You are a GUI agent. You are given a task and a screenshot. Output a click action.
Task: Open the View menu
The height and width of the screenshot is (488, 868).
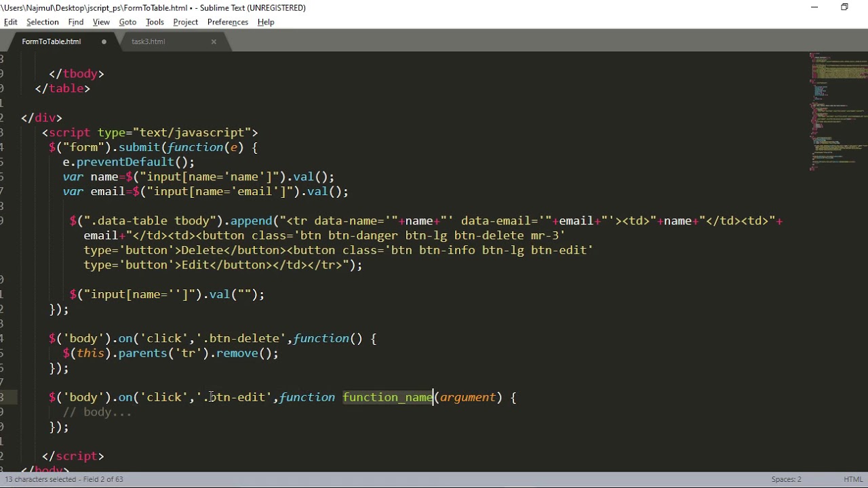pyautogui.click(x=101, y=22)
